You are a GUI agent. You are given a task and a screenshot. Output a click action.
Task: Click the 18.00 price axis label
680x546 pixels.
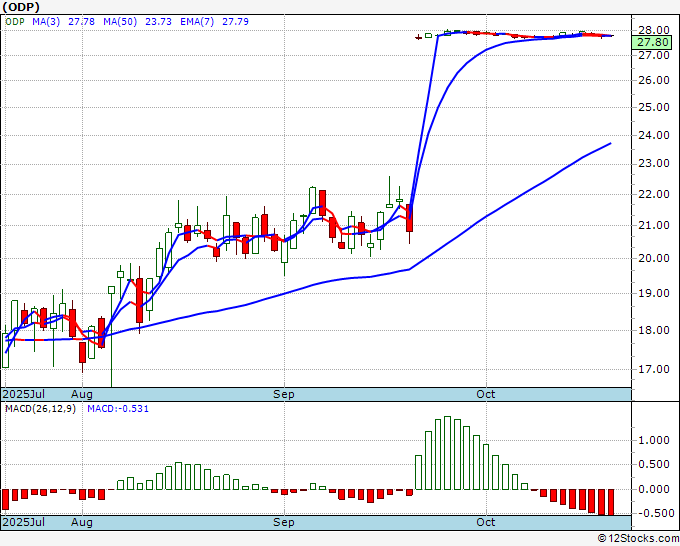654,330
